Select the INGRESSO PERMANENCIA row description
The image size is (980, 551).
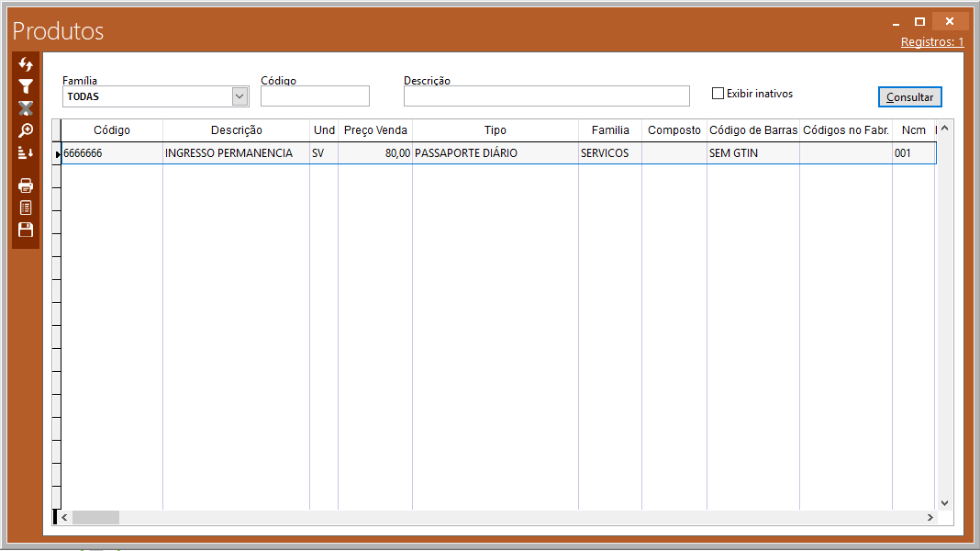(x=229, y=153)
